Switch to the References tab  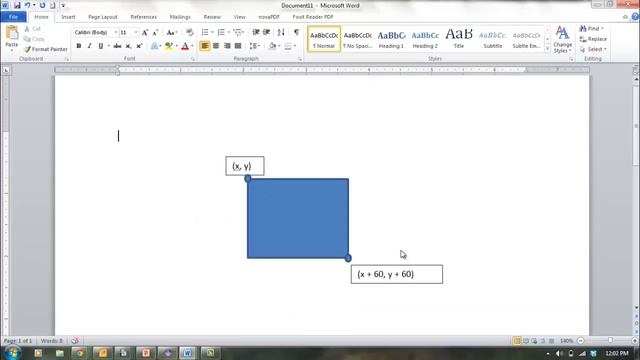pyautogui.click(x=144, y=17)
